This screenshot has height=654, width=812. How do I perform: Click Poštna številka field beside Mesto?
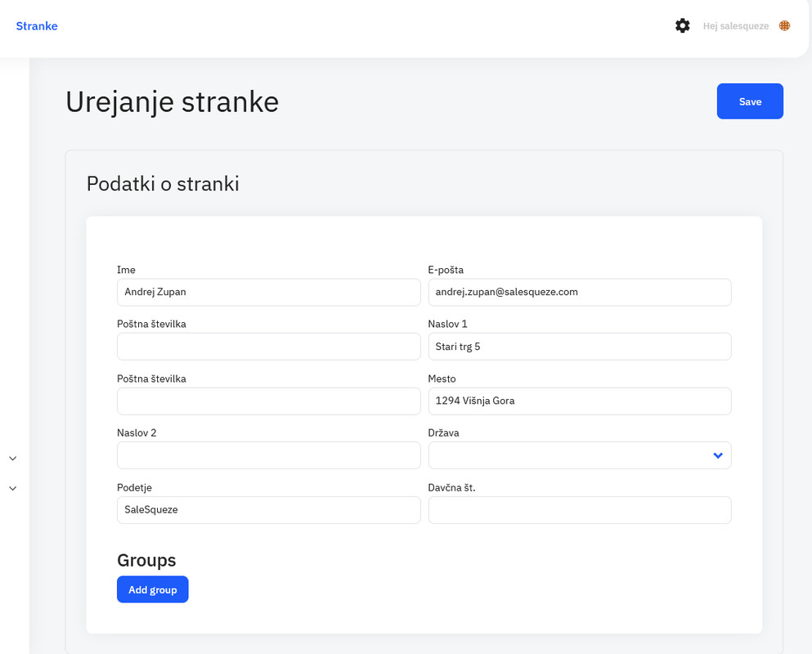tap(269, 401)
